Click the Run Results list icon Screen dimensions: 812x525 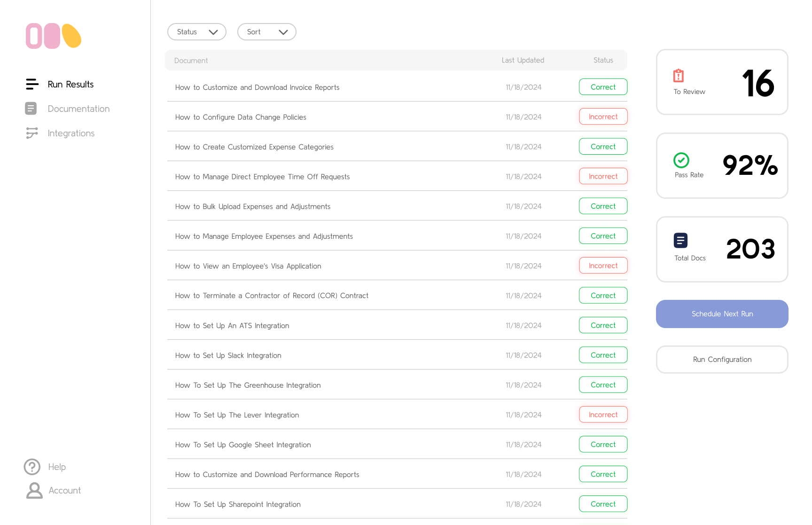coord(32,84)
